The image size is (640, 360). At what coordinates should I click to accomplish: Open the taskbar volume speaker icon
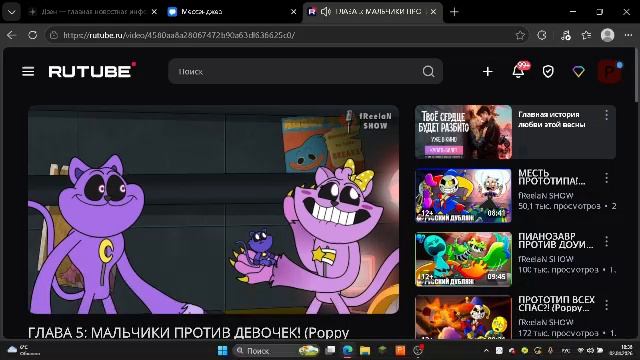coord(590,351)
